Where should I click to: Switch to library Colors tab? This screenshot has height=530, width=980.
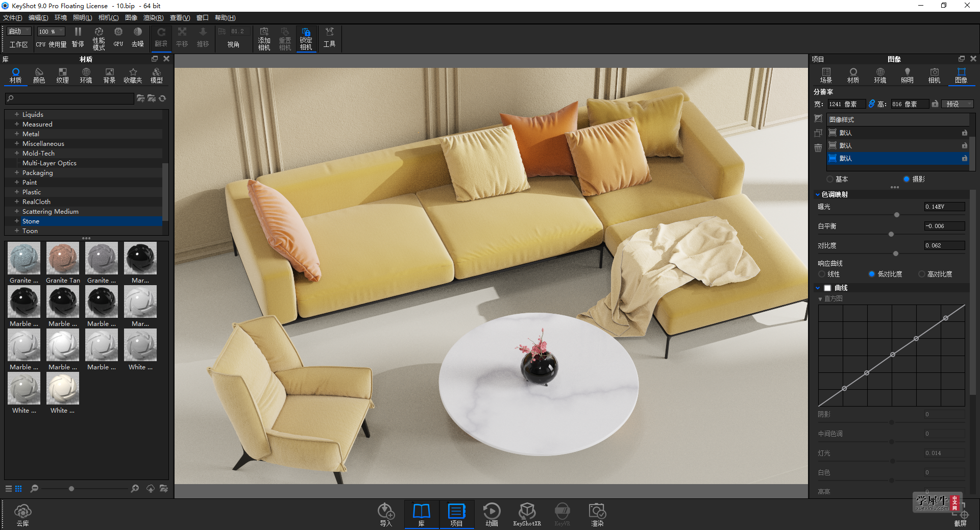[x=39, y=75]
